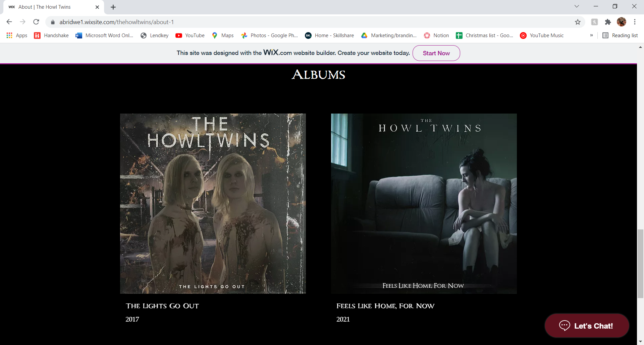The width and height of the screenshot is (644, 345).
Task: Open the Home - Skillshare bookmark
Action: point(329,36)
